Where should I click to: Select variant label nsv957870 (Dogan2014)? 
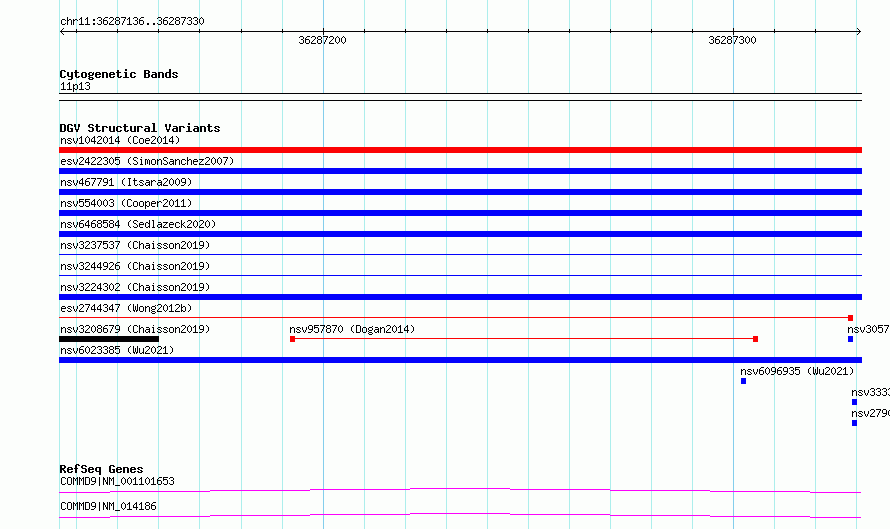tap(352, 329)
